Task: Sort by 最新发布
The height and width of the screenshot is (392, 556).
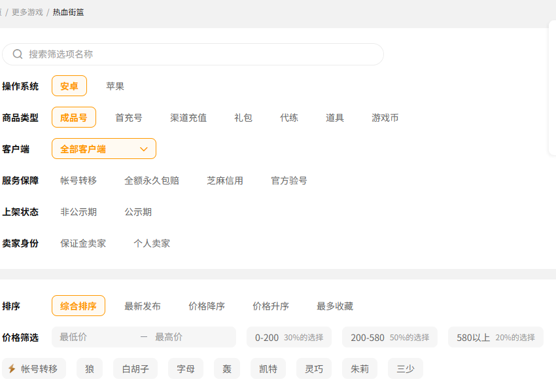Action: 143,306
